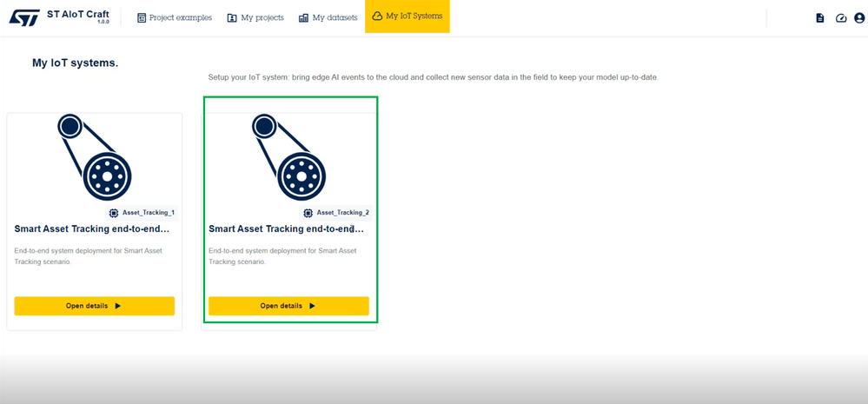Click the Setup your IoT system text
Image resolution: width=868 pixels, height=404 pixels.
[x=434, y=77]
